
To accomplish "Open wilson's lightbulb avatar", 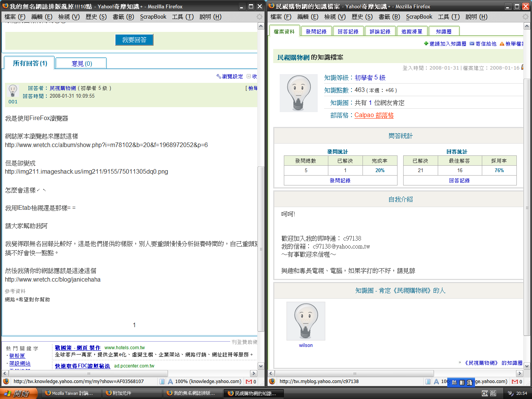I will (x=306, y=321).
